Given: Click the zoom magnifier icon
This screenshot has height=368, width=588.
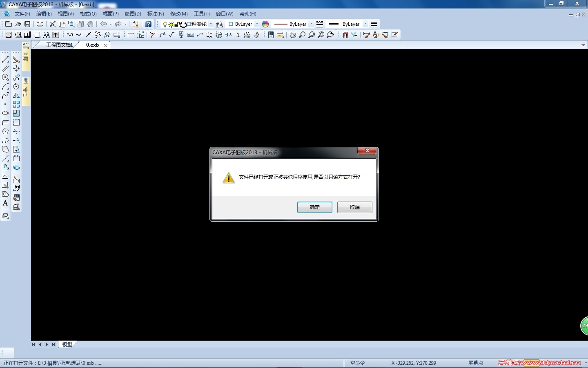Looking at the screenshot, I should point(302,35).
